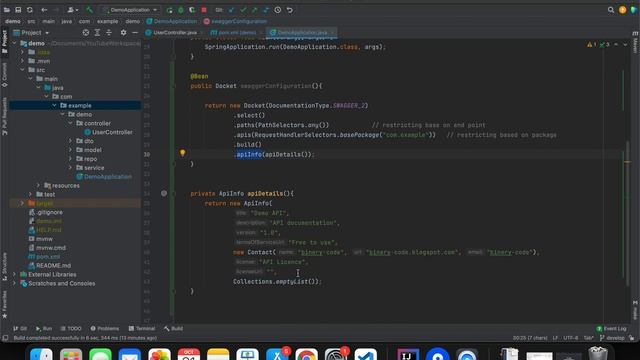The height and width of the screenshot is (360, 640).
Task: Click the LF line separator widget
Action: (x=556, y=338)
